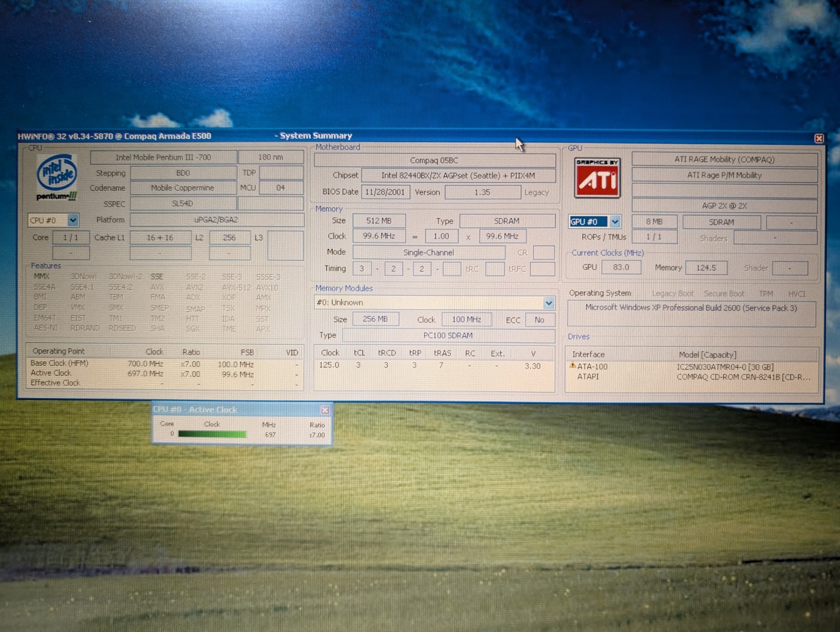Click the memory Mode Single-Channel field
The height and width of the screenshot is (632, 840).
tap(428, 252)
